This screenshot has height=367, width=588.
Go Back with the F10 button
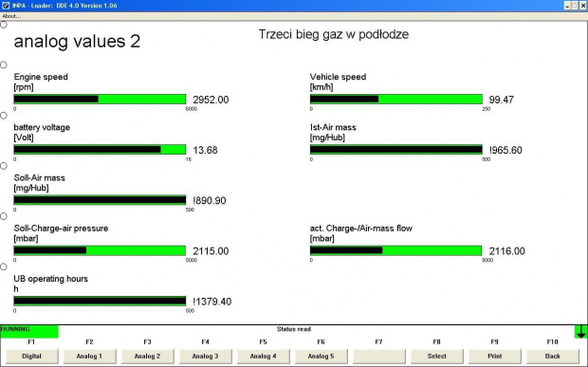click(x=552, y=357)
